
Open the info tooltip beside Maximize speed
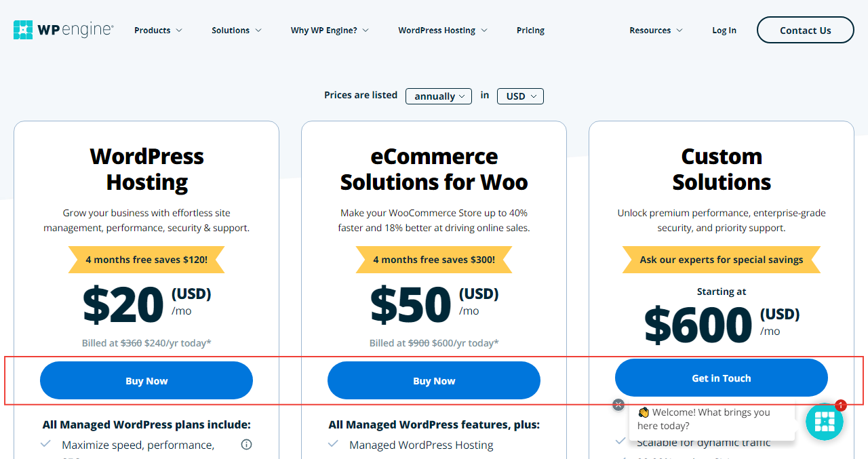(246, 444)
